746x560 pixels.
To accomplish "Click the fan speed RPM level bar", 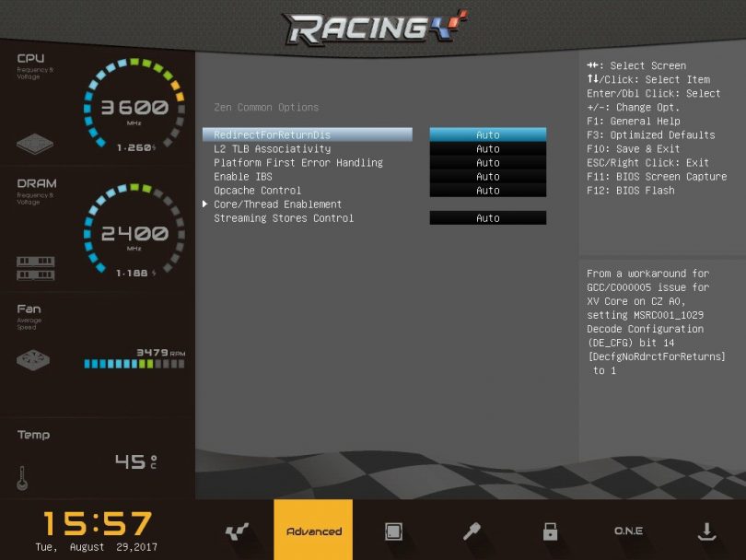I will coord(134,364).
